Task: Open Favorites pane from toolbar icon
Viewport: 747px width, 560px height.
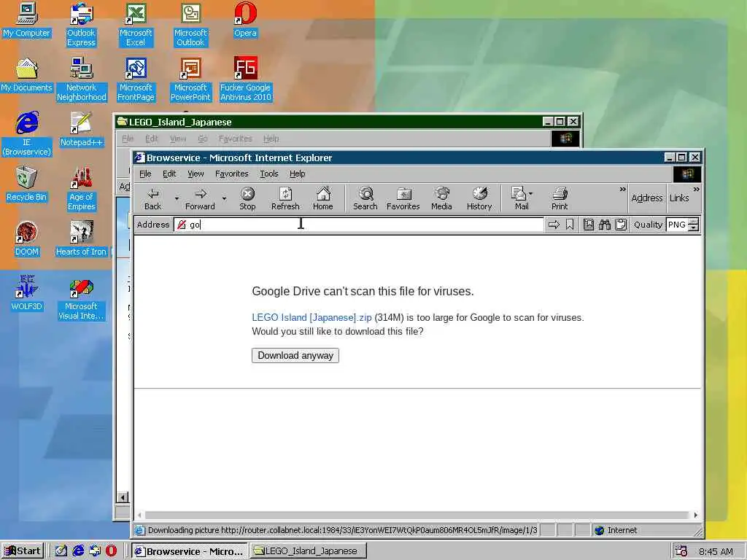Action: coord(403,198)
